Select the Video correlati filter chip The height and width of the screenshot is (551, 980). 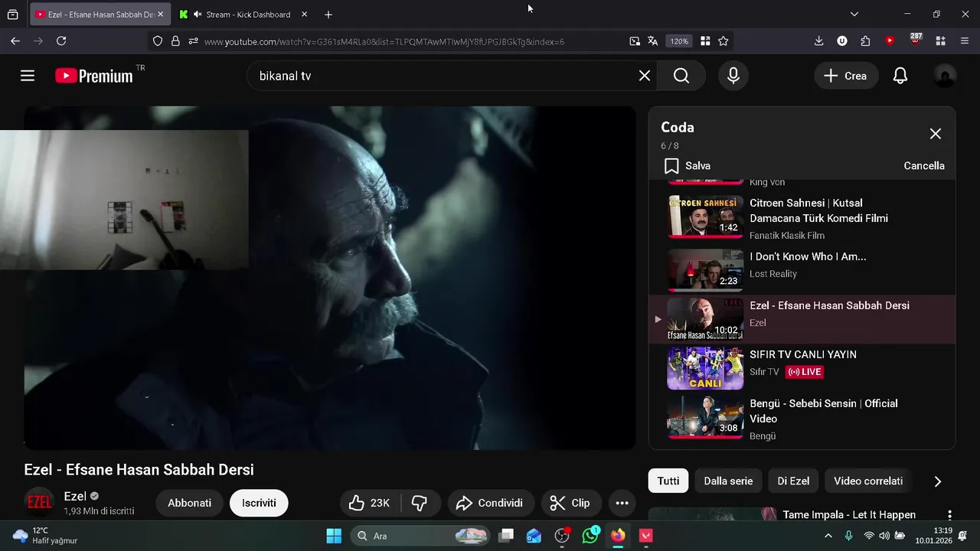pos(868,481)
